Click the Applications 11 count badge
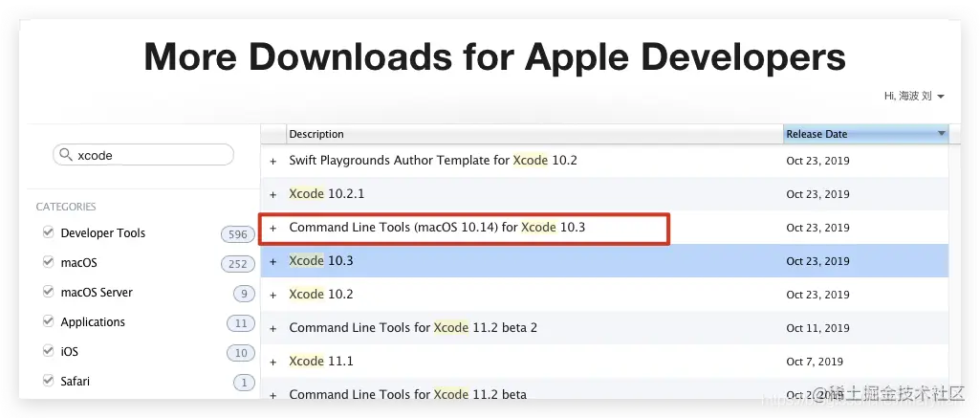Screen dimensions: 980x418 pos(241,323)
